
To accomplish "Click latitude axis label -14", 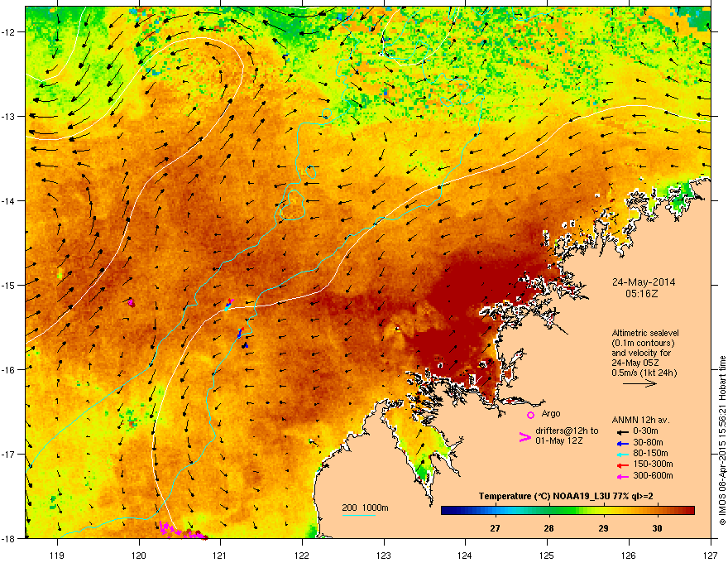I will tap(8, 201).
